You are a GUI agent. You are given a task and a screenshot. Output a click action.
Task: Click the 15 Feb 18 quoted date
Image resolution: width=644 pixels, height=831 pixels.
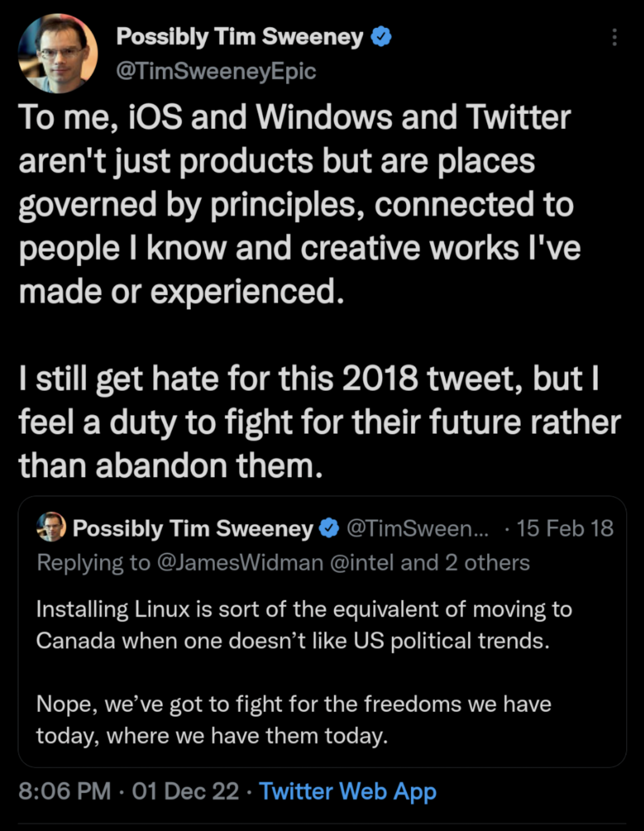[565, 529]
